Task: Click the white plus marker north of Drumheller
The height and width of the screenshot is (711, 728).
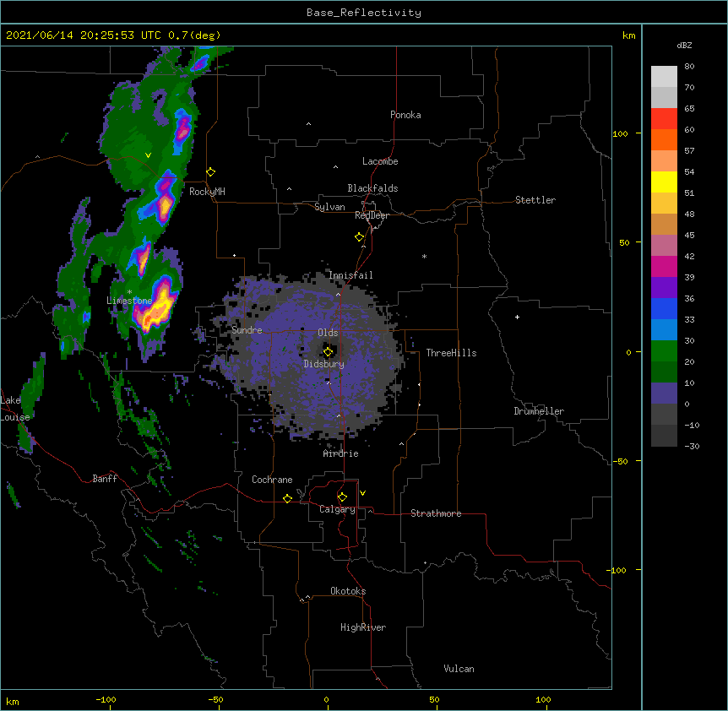Action: (x=517, y=317)
